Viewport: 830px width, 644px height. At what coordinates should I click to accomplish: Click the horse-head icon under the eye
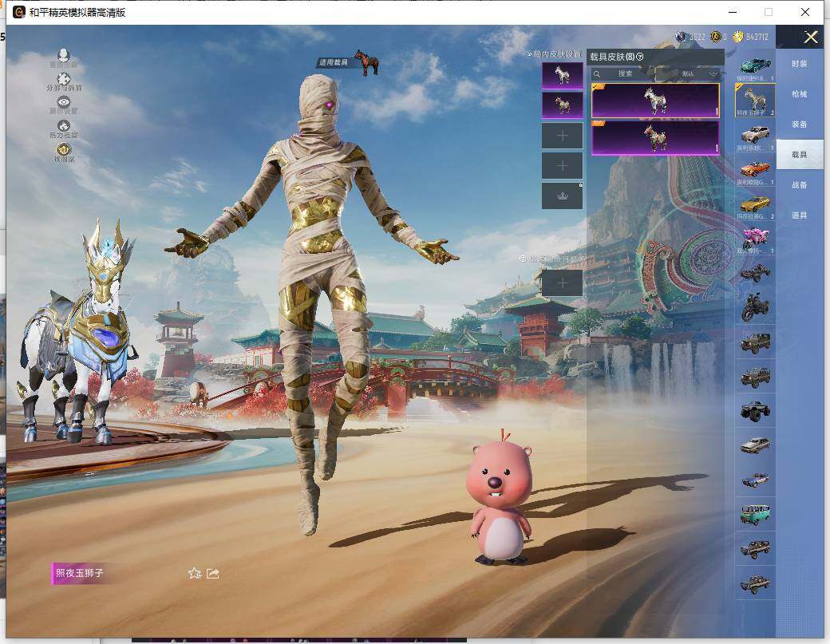tap(64, 126)
